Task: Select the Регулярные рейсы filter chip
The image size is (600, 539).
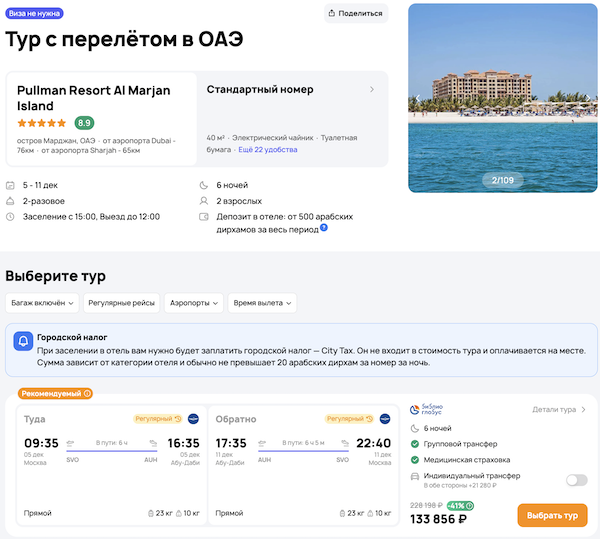Action: pos(122,302)
